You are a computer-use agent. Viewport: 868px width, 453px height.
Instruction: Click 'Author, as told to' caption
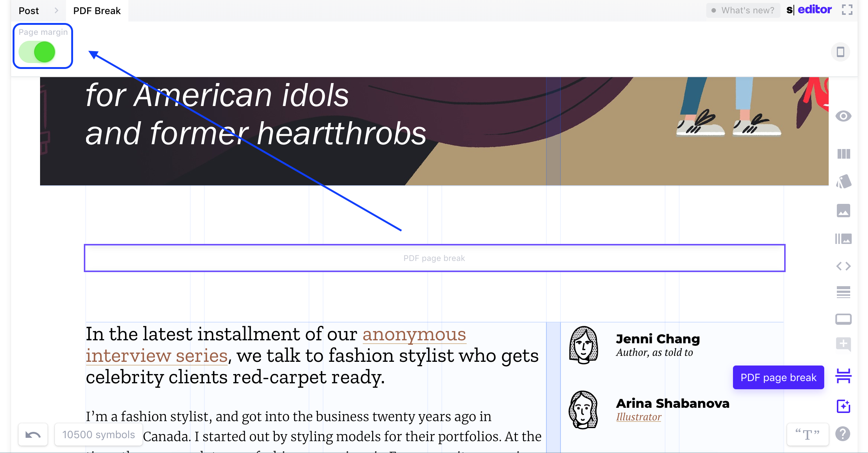654,353
